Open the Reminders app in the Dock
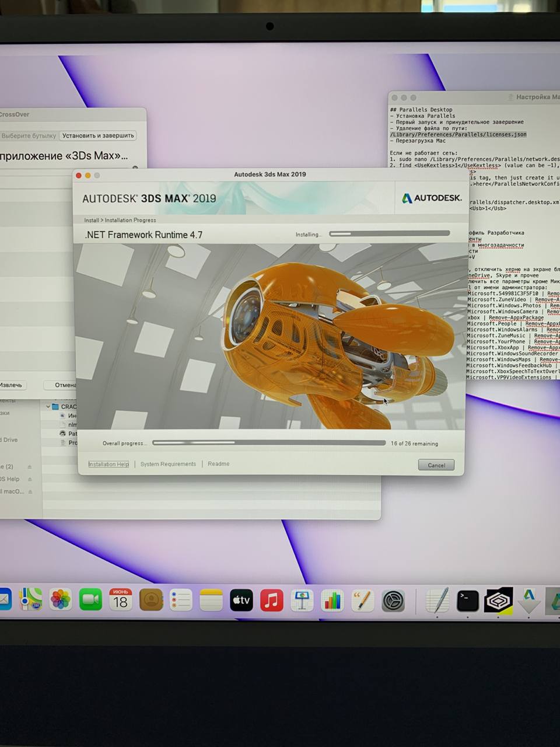 181,600
